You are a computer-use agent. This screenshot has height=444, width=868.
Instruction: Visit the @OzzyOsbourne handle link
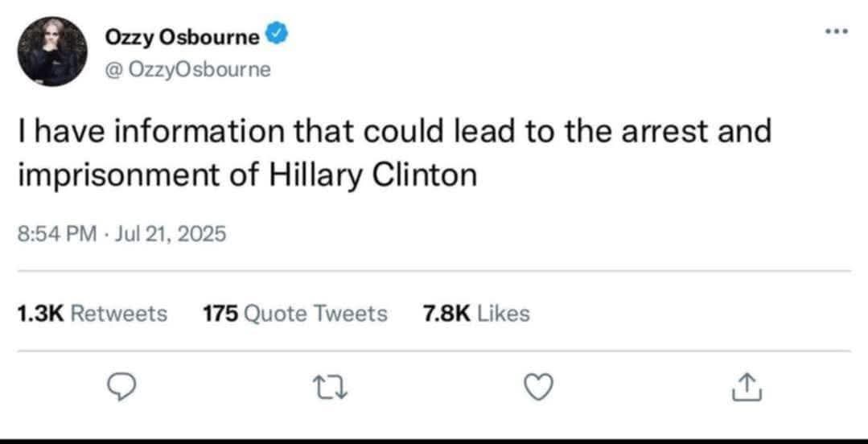[188, 70]
